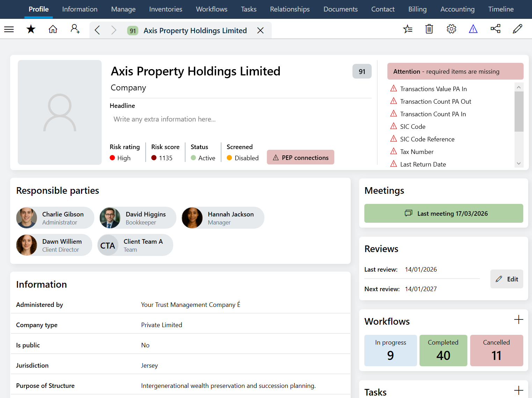Click the Screened status indicator showing Disabled
Image resolution: width=532 pixels, height=398 pixels.
pos(242,158)
